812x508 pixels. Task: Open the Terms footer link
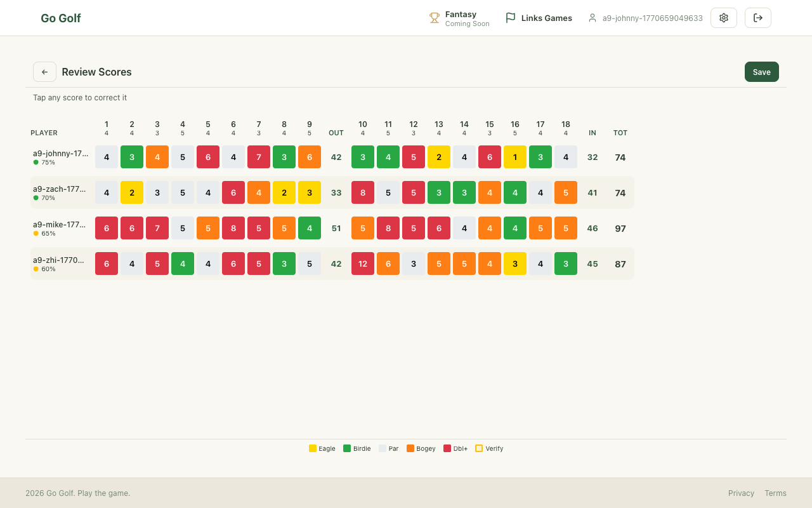coord(775,493)
